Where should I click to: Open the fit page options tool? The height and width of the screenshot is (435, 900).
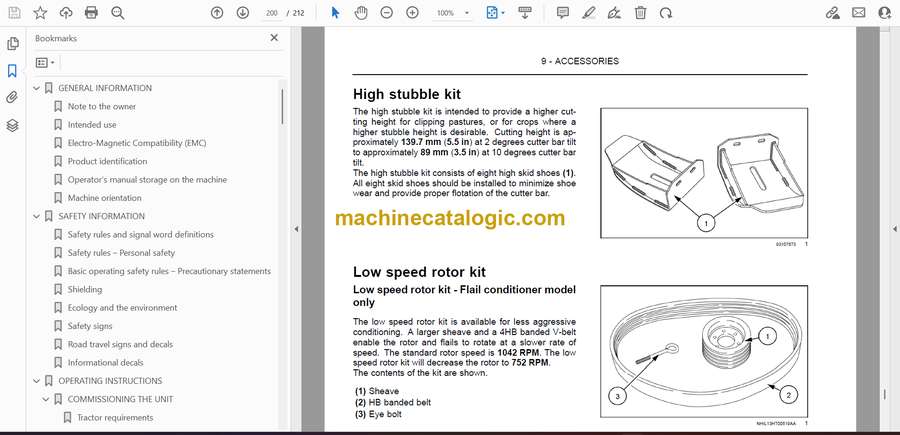495,13
